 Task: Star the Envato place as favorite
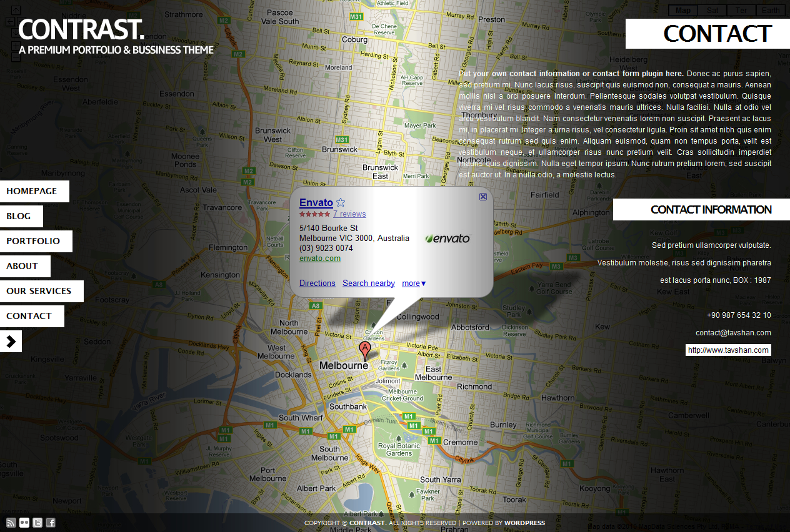click(341, 202)
